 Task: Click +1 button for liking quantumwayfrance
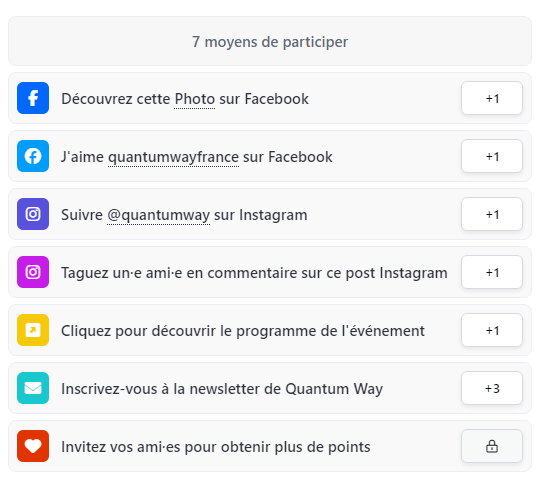click(492, 156)
